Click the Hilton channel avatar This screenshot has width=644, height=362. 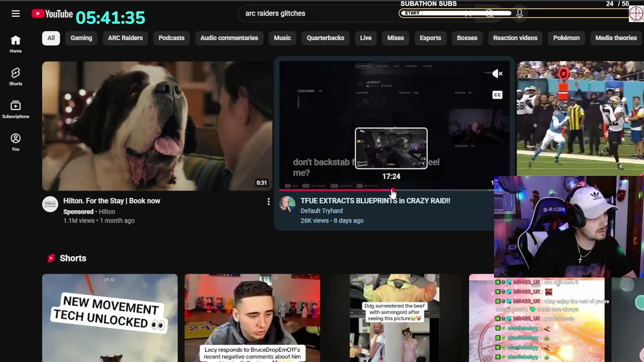pyautogui.click(x=50, y=204)
